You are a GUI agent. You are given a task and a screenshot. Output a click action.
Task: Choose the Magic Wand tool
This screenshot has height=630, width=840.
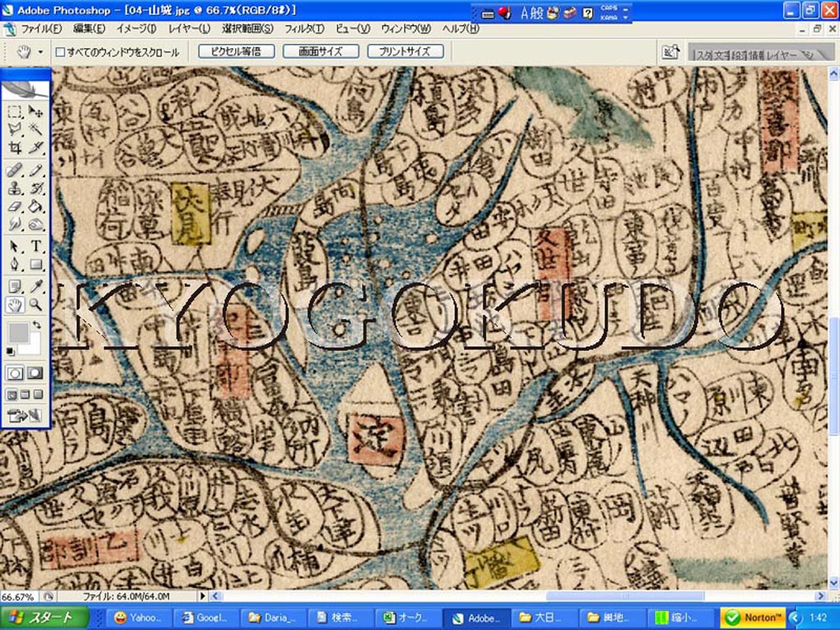pyautogui.click(x=35, y=130)
